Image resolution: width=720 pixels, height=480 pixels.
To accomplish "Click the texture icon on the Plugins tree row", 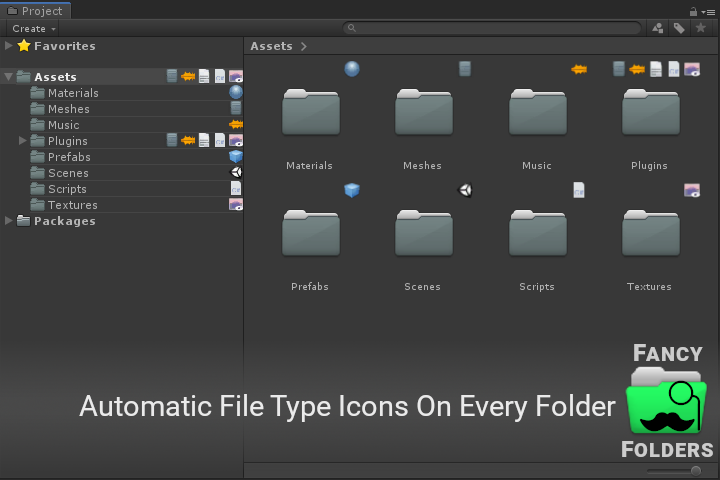I will pos(236,141).
